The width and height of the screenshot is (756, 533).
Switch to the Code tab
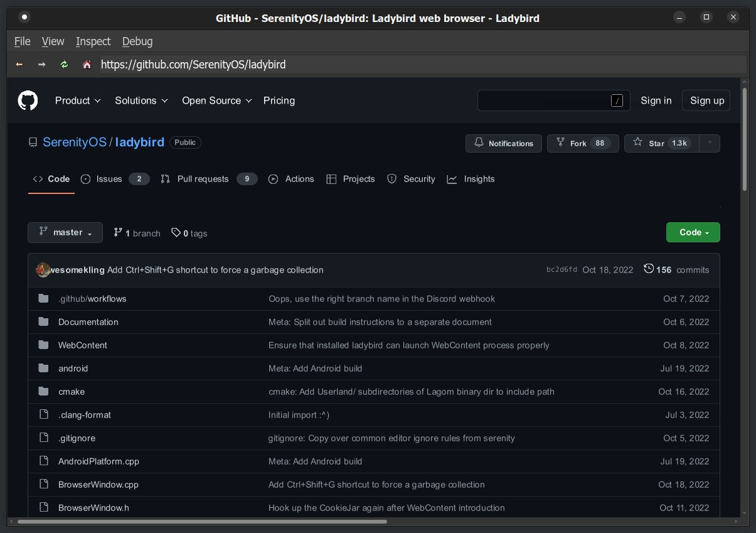click(51, 179)
